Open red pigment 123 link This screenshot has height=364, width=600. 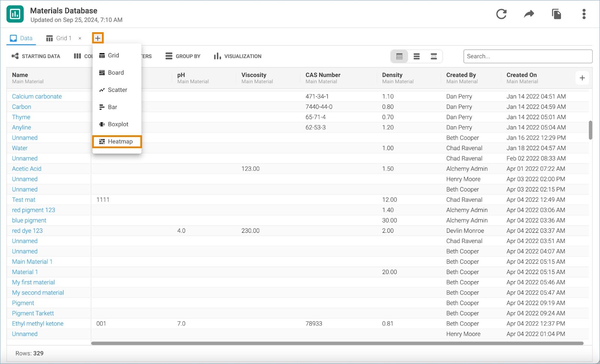point(33,210)
